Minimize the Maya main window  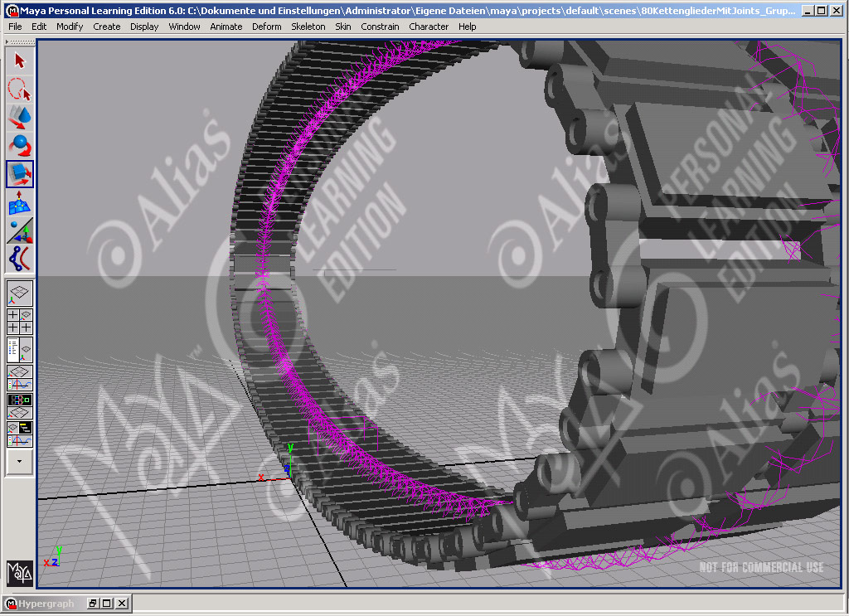pyautogui.click(x=808, y=10)
